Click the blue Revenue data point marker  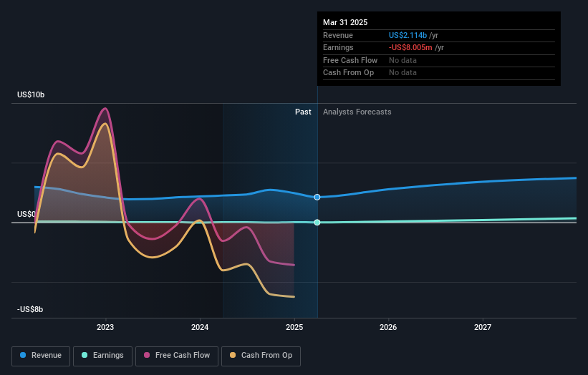click(317, 197)
